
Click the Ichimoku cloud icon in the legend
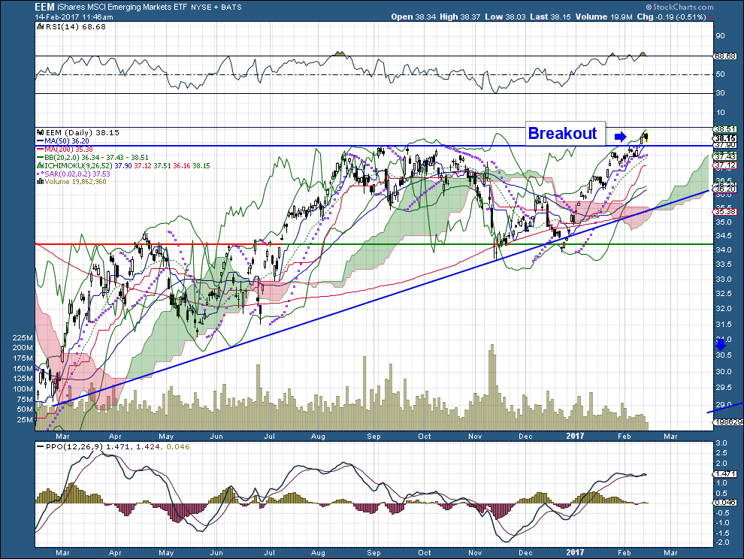[x=40, y=166]
